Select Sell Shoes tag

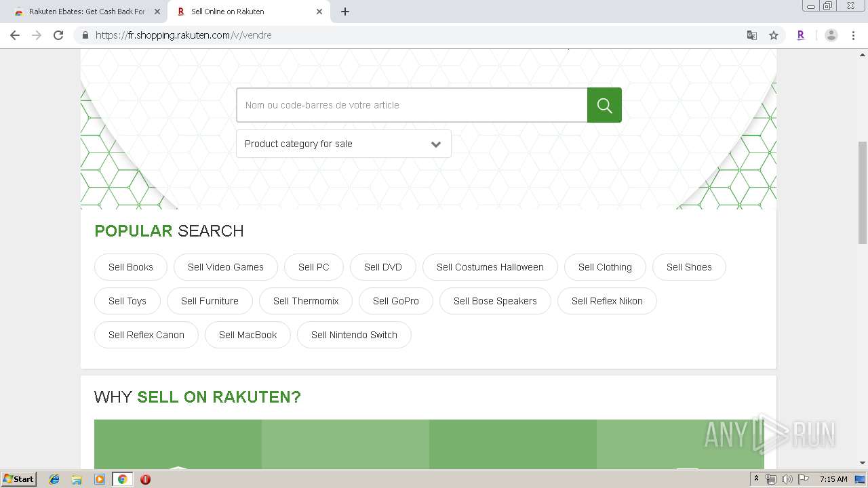[x=689, y=267]
